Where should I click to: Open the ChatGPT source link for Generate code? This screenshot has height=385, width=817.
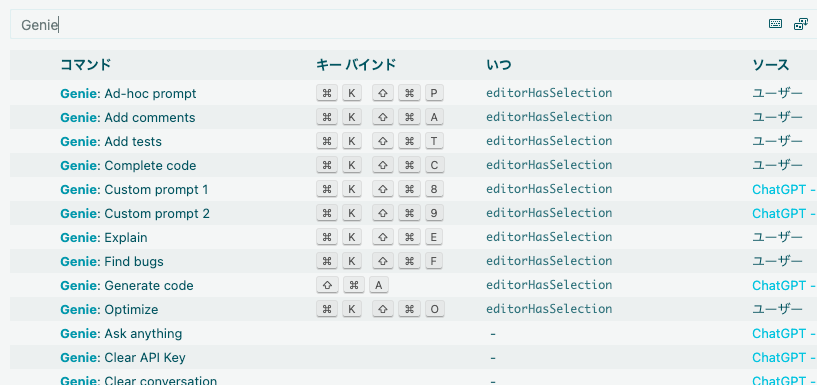click(784, 285)
